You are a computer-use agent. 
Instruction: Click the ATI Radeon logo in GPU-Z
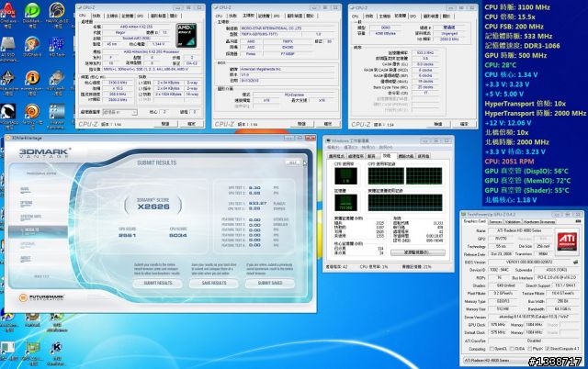click(x=567, y=241)
